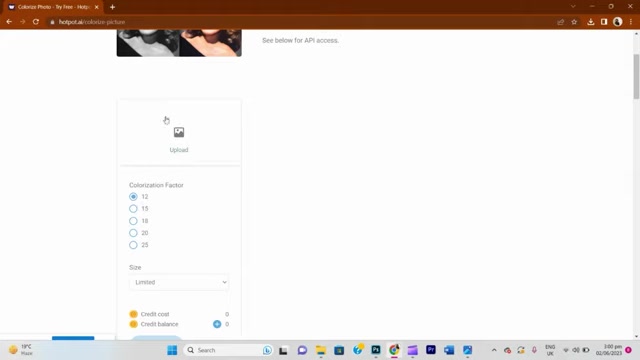Image resolution: width=640 pixels, height=360 pixels.
Task: Select colorization factor 25
Action: coord(133,245)
